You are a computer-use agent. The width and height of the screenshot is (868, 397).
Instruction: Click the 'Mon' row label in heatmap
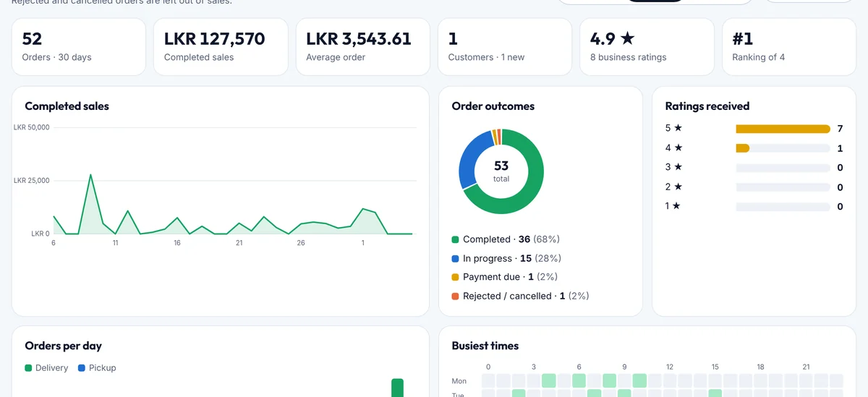coord(459,381)
